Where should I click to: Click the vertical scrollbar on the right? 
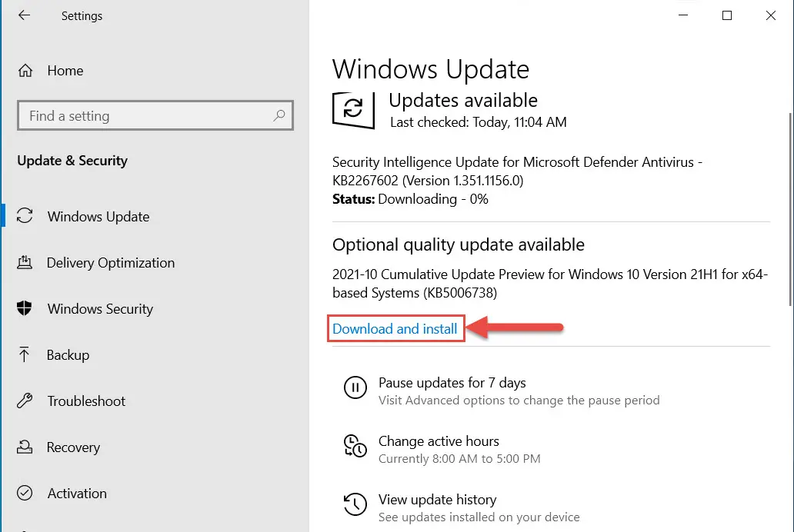coord(790,209)
